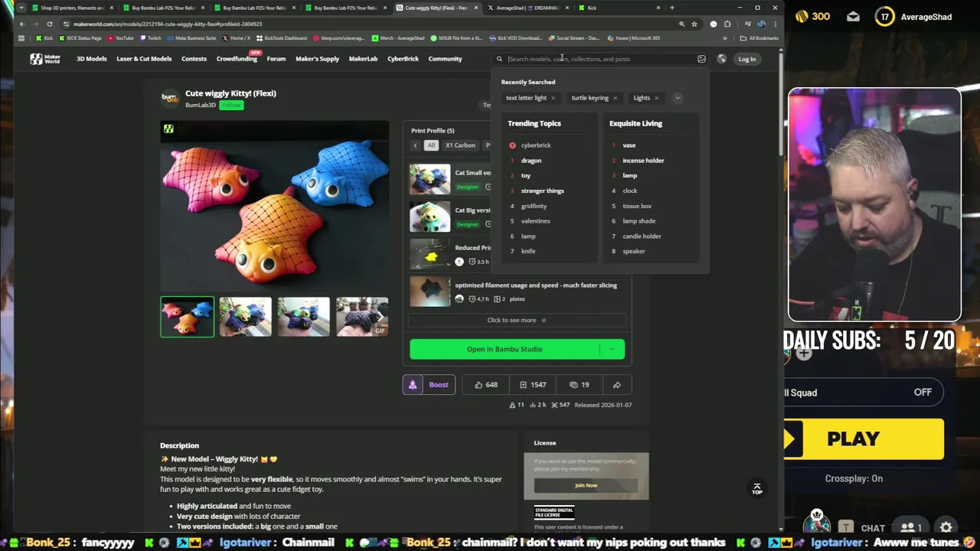Click the Join Now membership button
Image resolution: width=980 pixels, height=551 pixels.
tap(586, 485)
